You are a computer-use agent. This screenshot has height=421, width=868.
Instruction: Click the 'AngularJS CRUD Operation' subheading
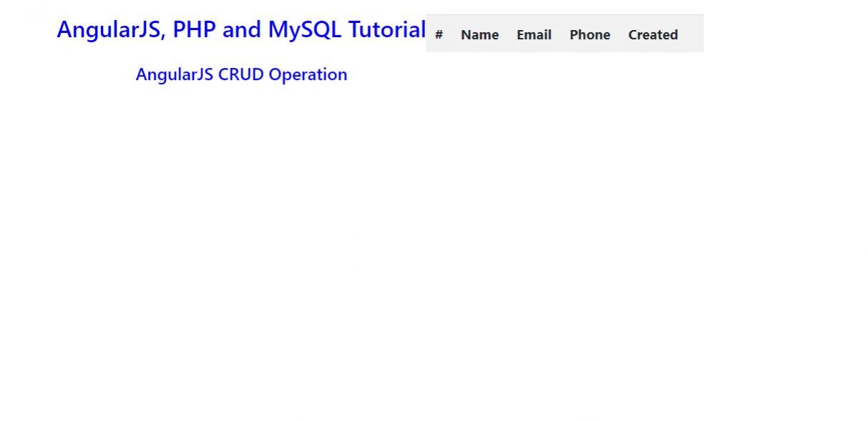tap(241, 74)
